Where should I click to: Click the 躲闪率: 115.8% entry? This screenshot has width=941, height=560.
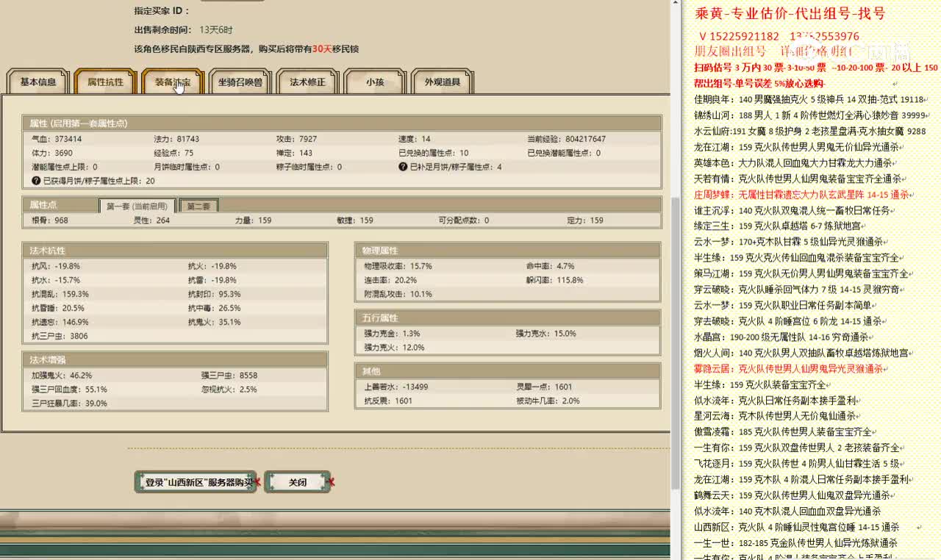coord(555,280)
